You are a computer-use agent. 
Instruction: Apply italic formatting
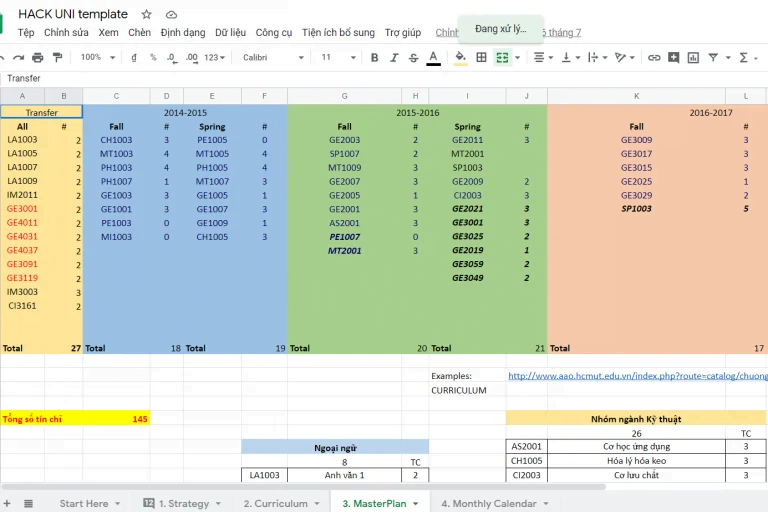point(394,58)
